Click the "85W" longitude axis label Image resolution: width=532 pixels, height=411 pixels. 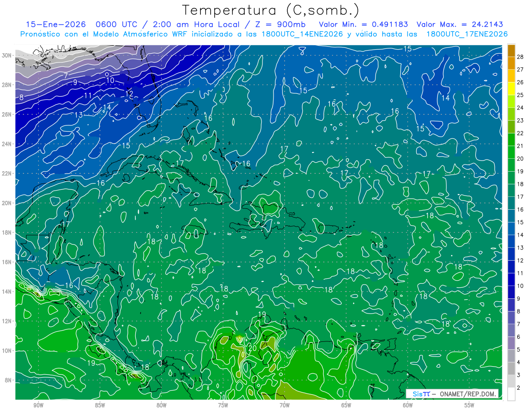(100, 405)
